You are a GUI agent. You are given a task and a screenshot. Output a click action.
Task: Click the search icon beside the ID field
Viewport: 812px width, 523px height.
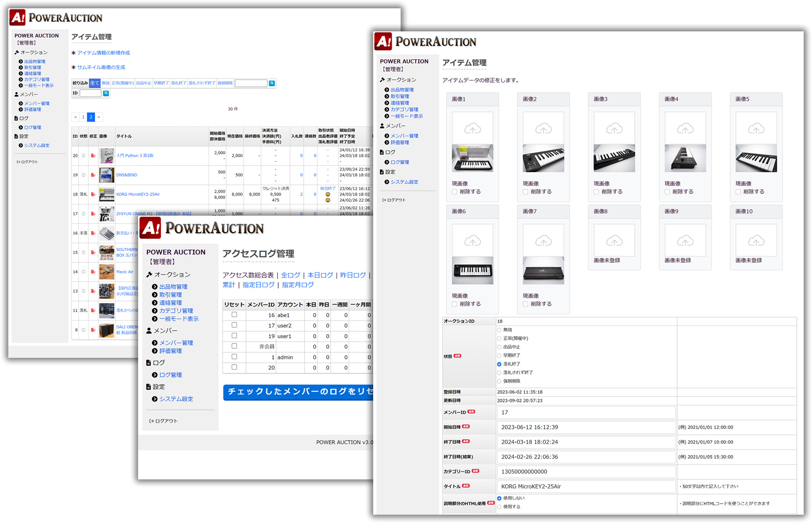(x=106, y=93)
